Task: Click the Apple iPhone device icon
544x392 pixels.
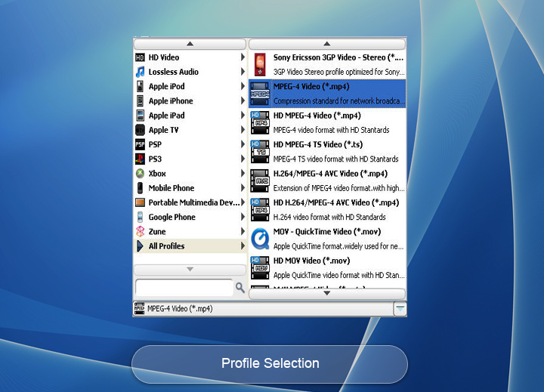Action: coord(140,101)
